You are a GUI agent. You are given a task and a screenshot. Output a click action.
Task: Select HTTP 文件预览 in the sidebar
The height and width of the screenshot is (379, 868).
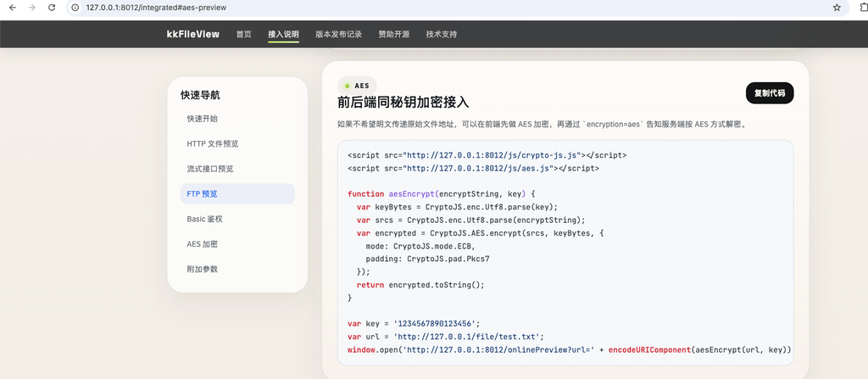tap(237, 143)
